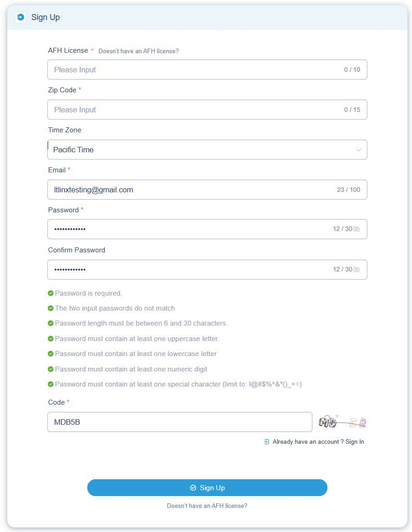412x532 pixels.
Task: Click the Sign Up header arrow icon
Action: coord(20,17)
